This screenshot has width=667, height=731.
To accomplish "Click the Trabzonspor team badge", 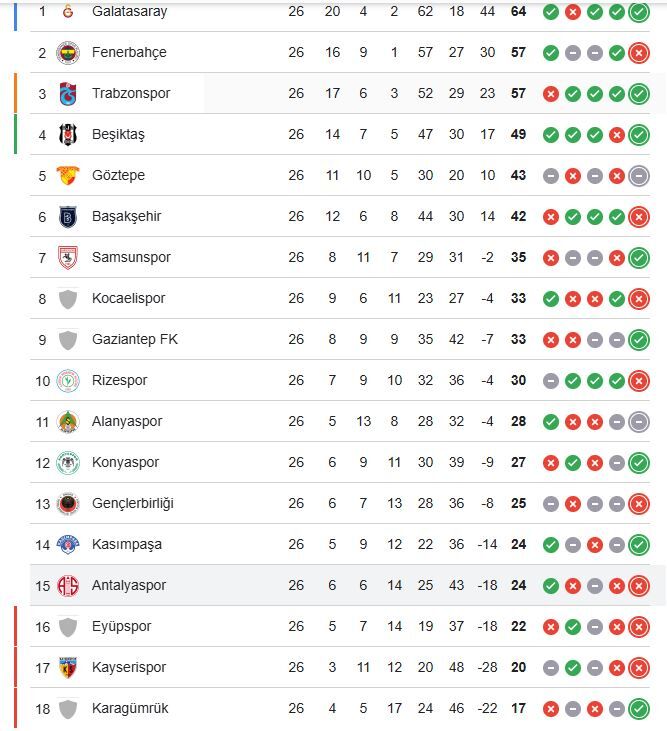I will click(x=68, y=93).
